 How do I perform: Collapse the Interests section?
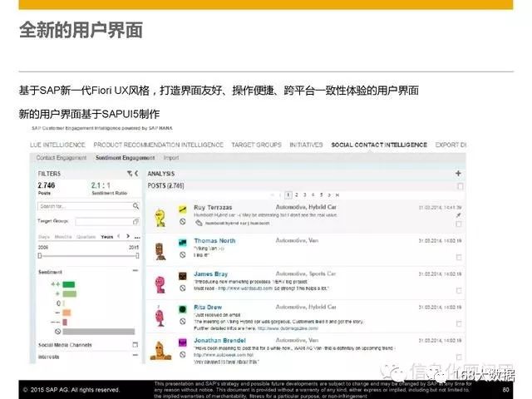pyautogui.click(x=135, y=355)
